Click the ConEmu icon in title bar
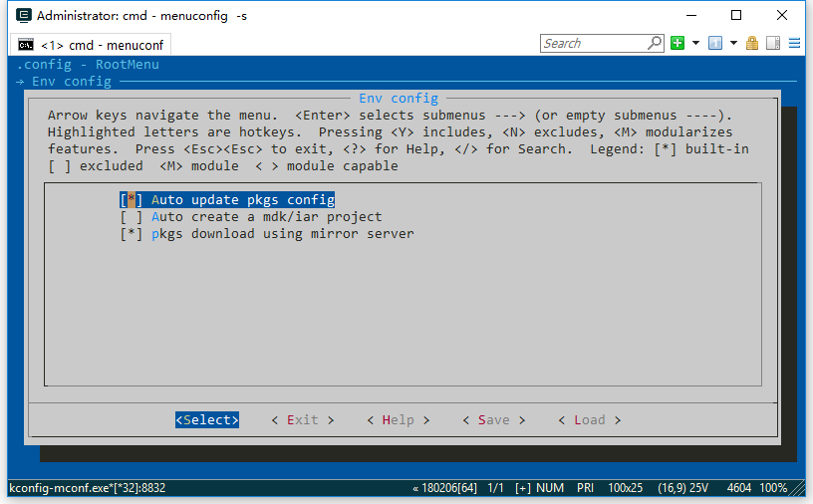This screenshot has width=813, height=504. (20, 15)
